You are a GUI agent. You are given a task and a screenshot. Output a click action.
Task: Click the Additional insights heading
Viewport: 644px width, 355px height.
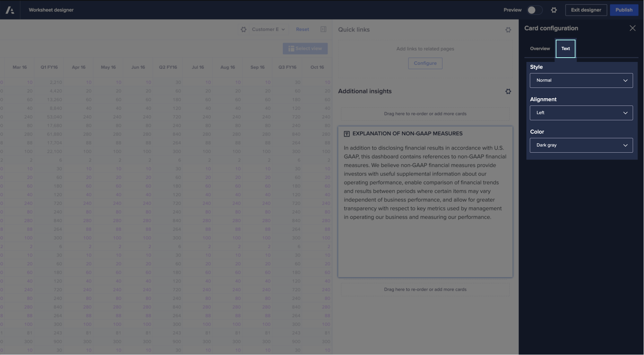tap(365, 91)
